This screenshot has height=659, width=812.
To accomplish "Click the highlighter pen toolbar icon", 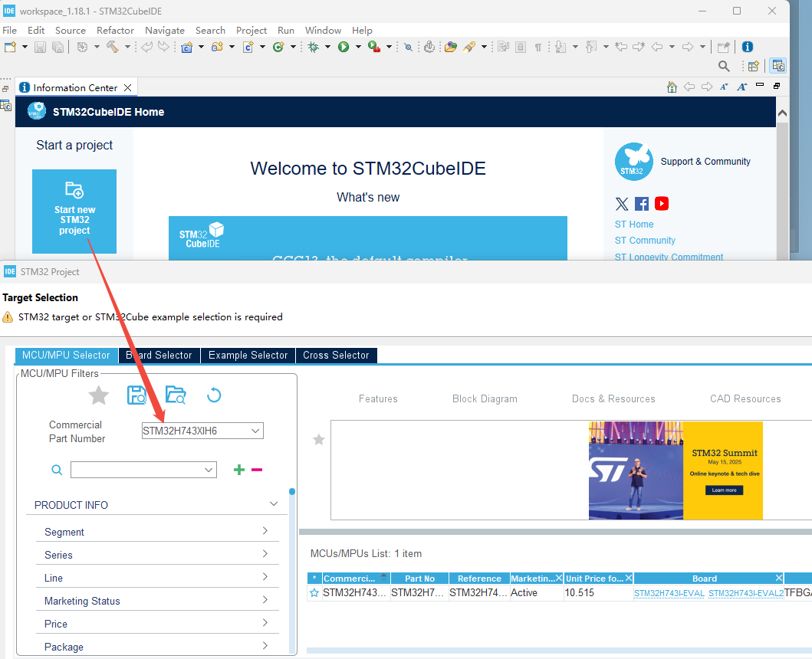I will (x=469, y=47).
